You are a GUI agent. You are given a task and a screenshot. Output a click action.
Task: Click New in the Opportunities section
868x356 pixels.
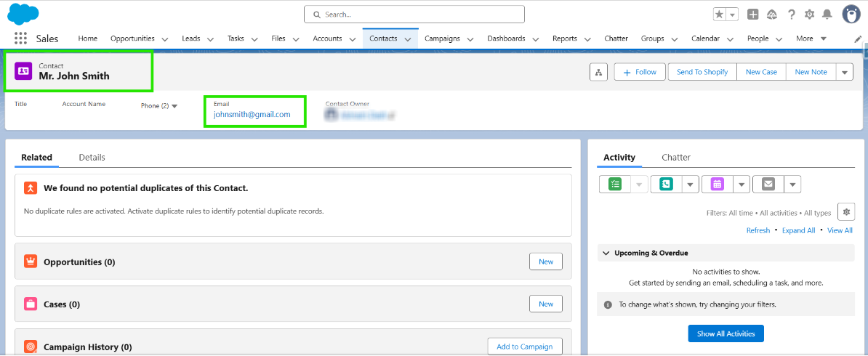click(x=546, y=262)
